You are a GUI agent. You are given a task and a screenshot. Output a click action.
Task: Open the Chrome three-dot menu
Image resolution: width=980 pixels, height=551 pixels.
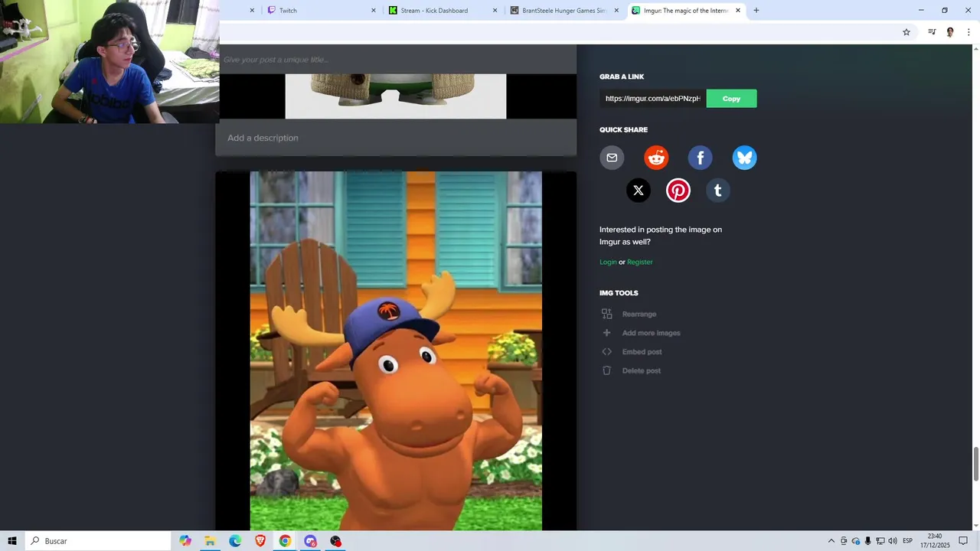click(x=969, y=32)
